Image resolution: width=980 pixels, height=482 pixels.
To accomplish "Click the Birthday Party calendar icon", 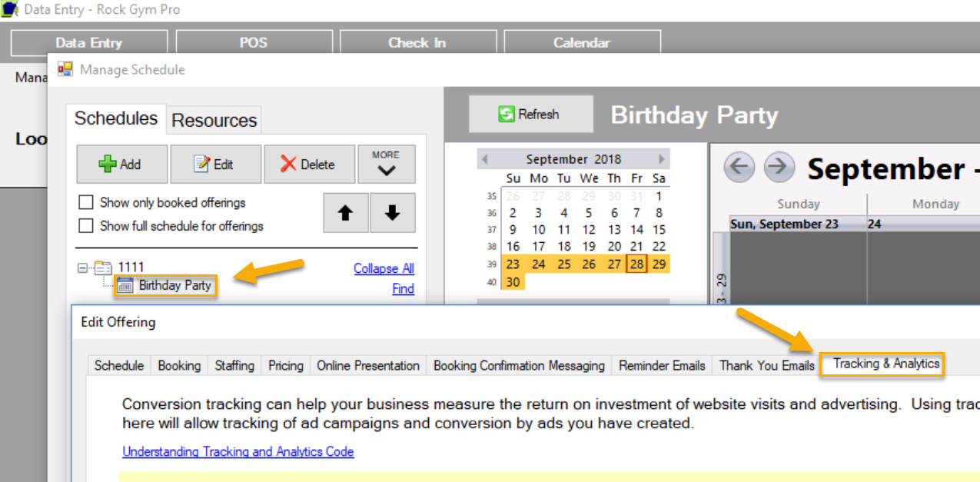I will click(x=125, y=286).
